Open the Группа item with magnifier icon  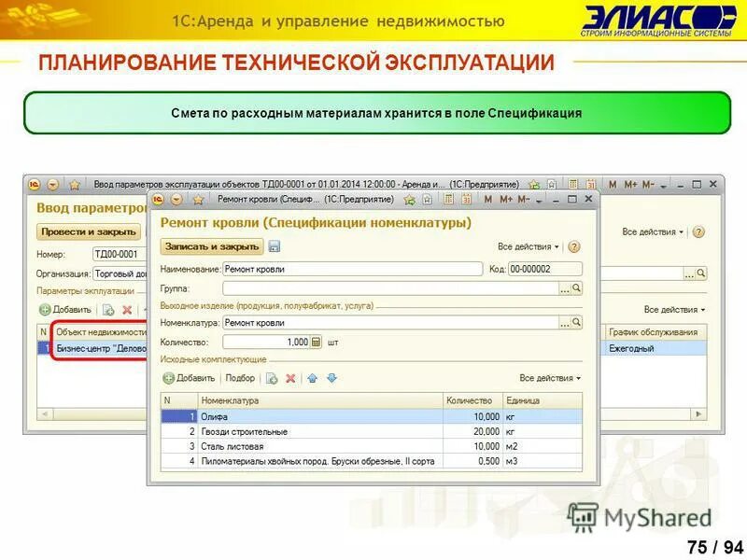click(x=576, y=288)
